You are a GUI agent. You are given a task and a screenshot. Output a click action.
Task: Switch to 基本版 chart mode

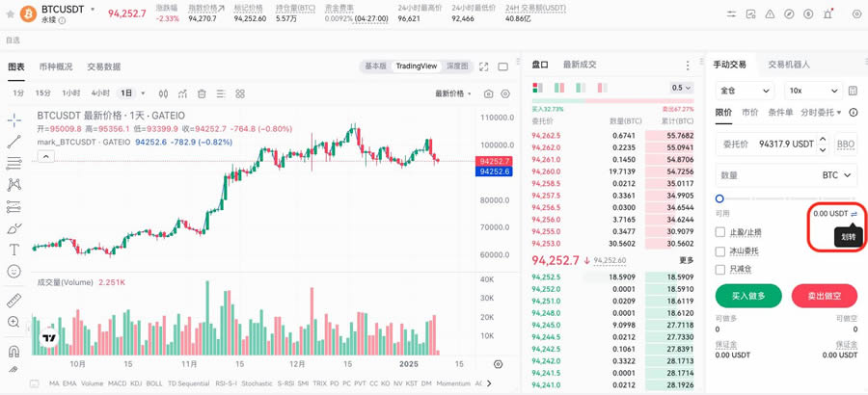click(375, 66)
